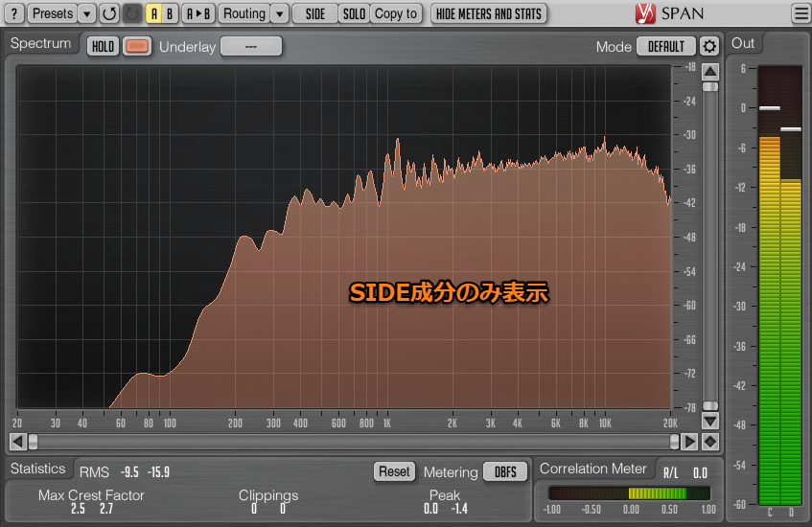Click the output level meter bars
The image size is (812, 527).
point(780,285)
